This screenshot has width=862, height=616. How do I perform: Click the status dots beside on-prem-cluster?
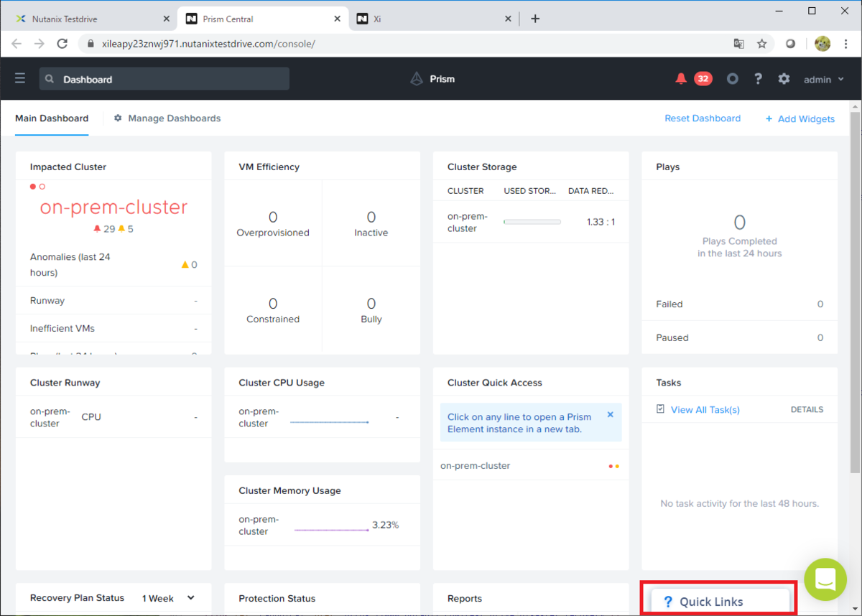click(613, 466)
